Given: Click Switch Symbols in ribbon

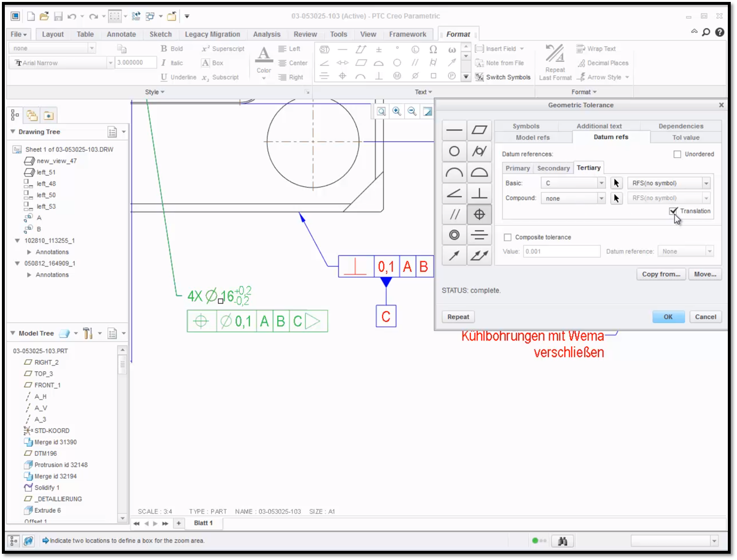Looking at the screenshot, I should tap(502, 77).
